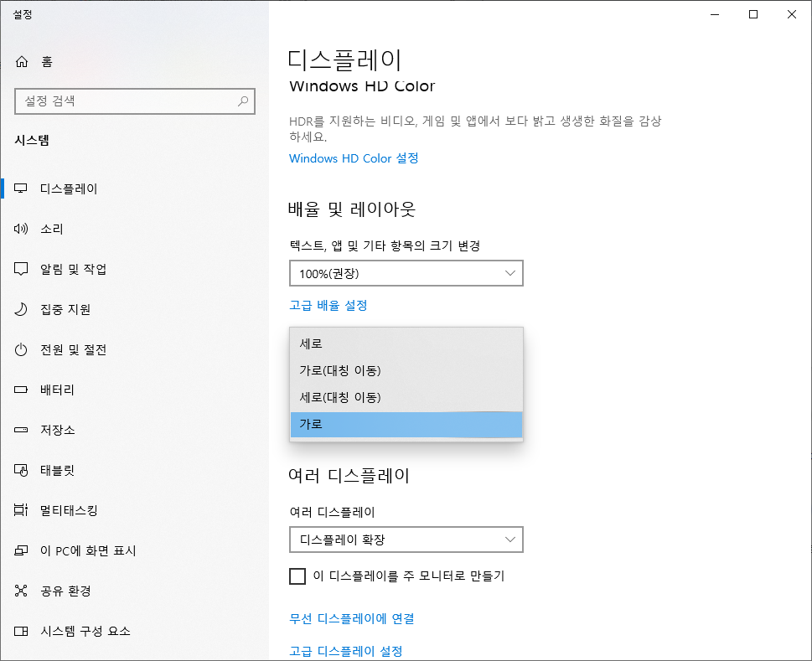This screenshot has width=812, height=661.
Task: Click the 전원 및 절전 power icon
Action: (x=21, y=349)
